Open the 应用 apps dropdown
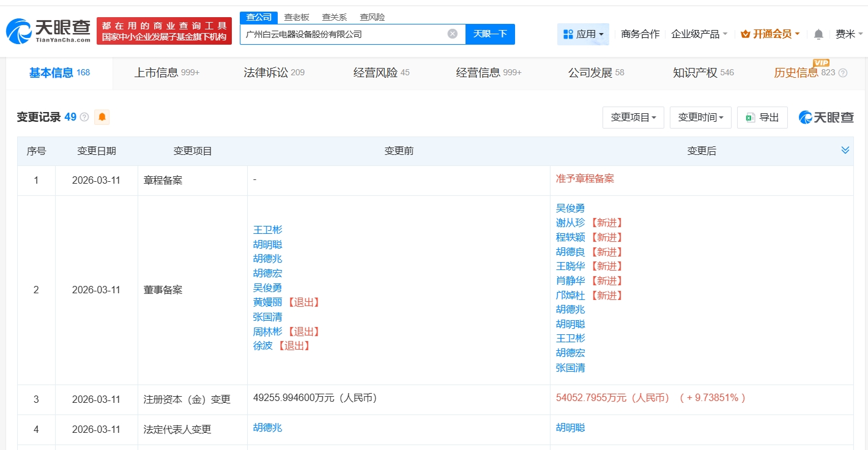Image resolution: width=868 pixels, height=450 pixels. pyautogui.click(x=583, y=34)
